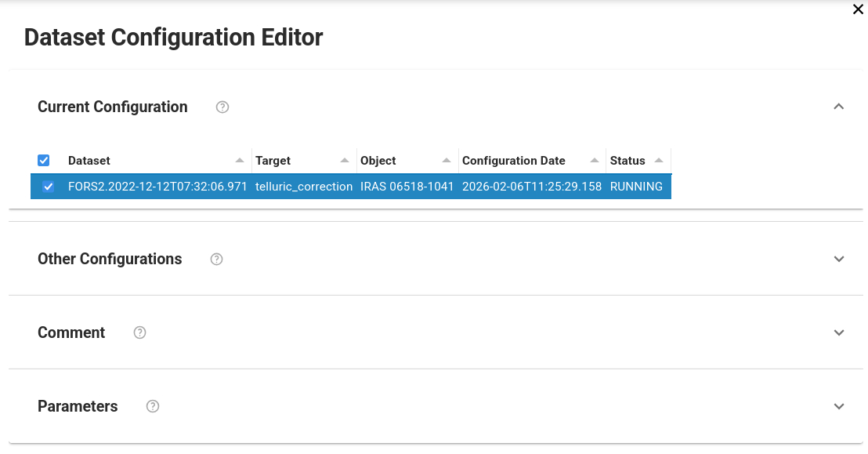Click the Parameters section heading
Screen dimensions: 868x454
tap(78, 406)
